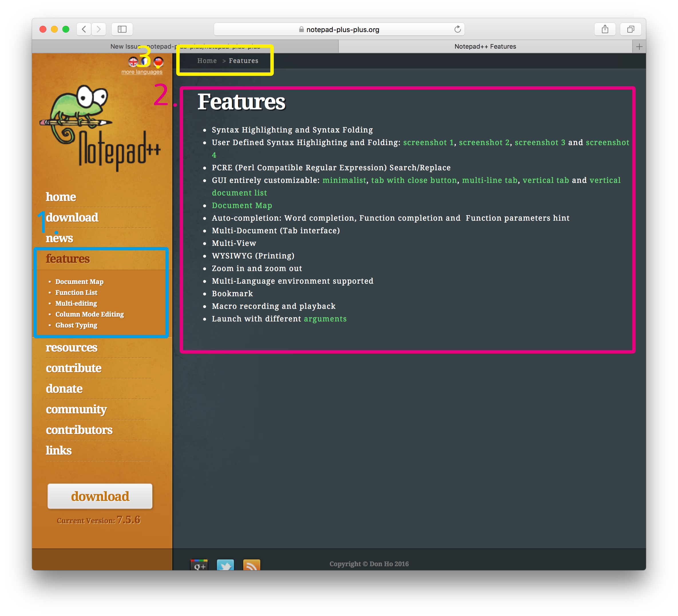Screen dimensions: 678x616
Task: Click the large download button
Action: click(100, 496)
